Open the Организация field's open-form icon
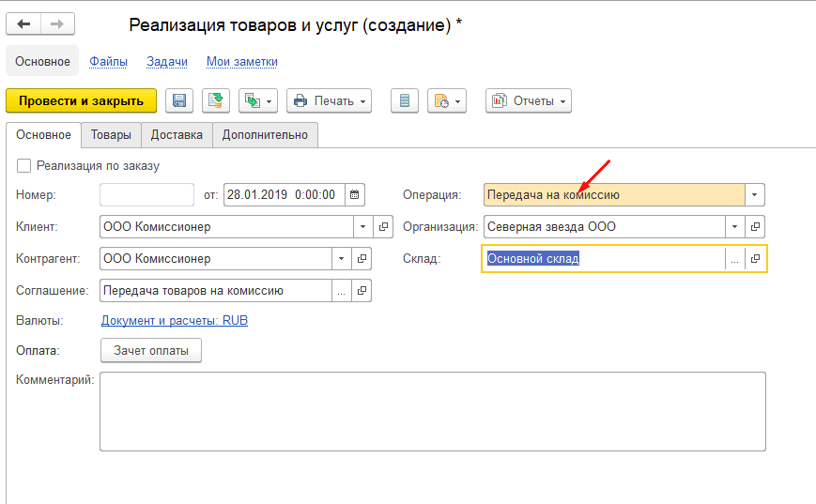The height and width of the screenshot is (504, 816). [755, 226]
